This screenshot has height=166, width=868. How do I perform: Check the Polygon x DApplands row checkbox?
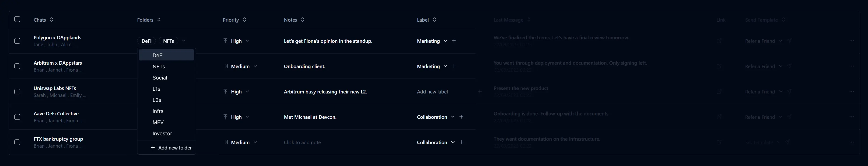click(x=17, y=41)
